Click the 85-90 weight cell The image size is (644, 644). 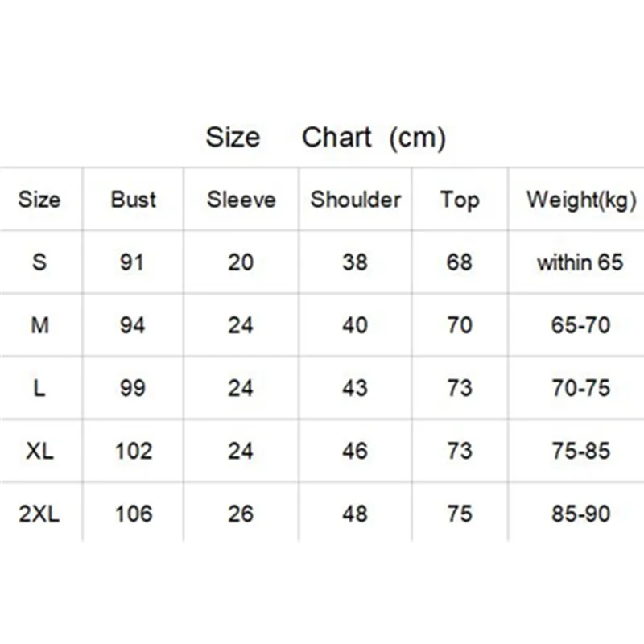(x=580, y=514)
